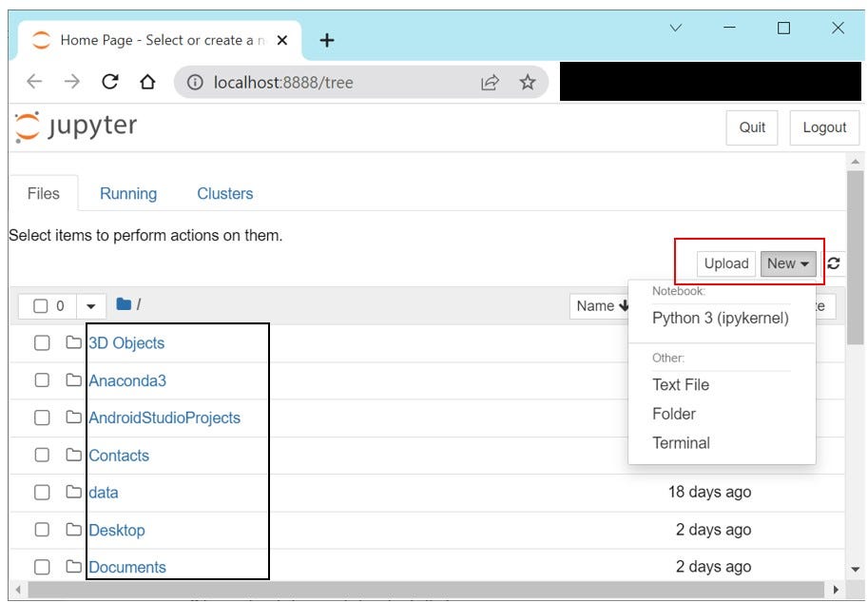The height and width of the screenshot is (603, 868).
Task: Open the Documents folder link
Action: point(127,566)
